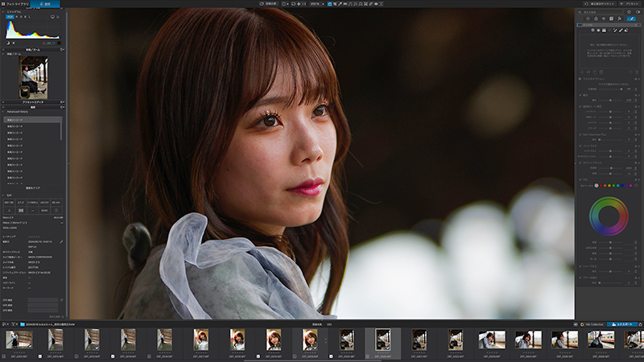The width and height of the screenshot is (644, 362).
Task: Select the first filmstrip thumbnail
Action: [x=19, y=339]
